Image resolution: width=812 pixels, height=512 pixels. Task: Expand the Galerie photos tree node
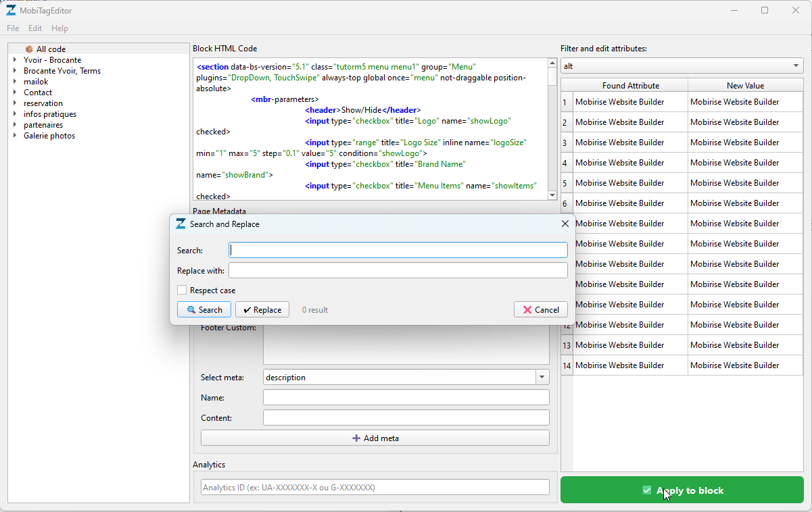pyautogui.click(x=15, y=136)
